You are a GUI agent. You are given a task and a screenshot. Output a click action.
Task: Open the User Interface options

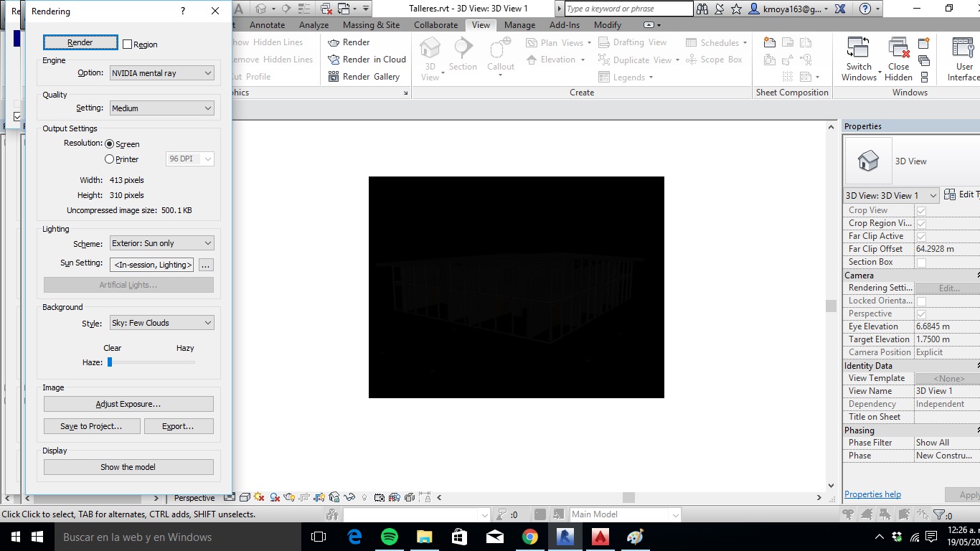963,50
